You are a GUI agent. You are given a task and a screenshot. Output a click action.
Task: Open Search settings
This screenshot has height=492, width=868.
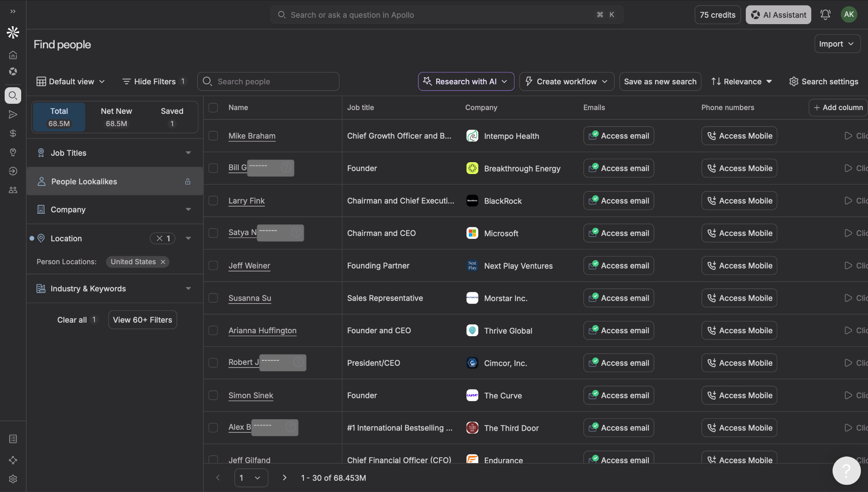point(823,81)
